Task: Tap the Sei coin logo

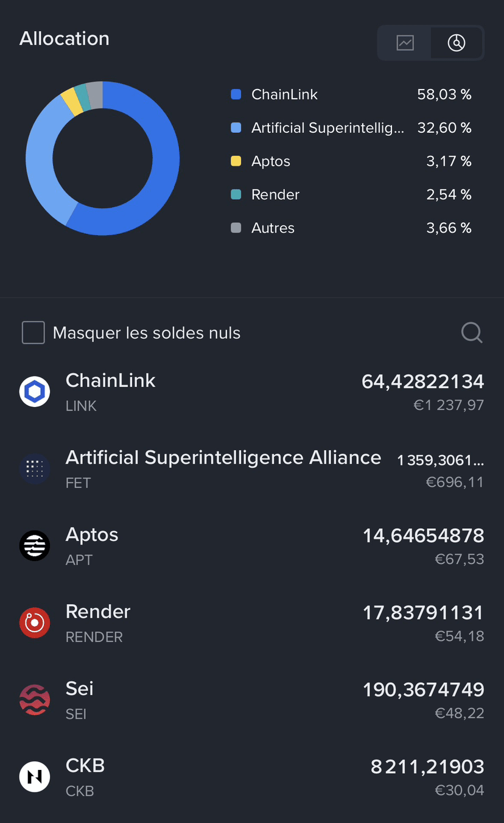Action: [x=35, y=699]
